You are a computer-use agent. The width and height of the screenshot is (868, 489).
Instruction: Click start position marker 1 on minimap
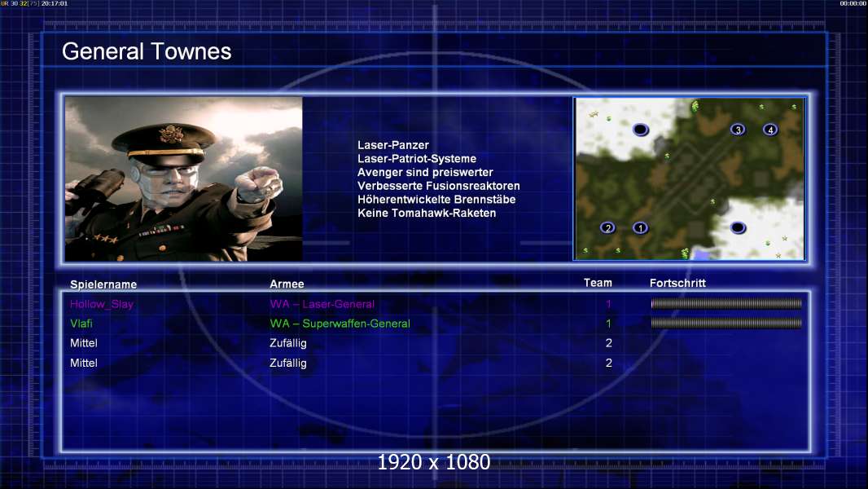point(641,227)
